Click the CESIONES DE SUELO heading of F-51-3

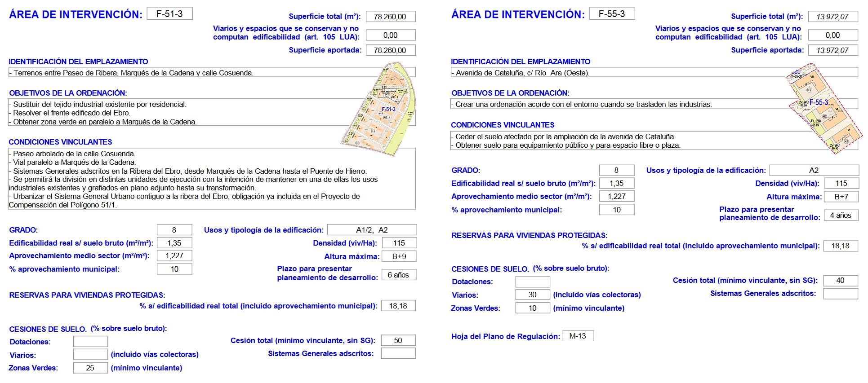[48, 329]
